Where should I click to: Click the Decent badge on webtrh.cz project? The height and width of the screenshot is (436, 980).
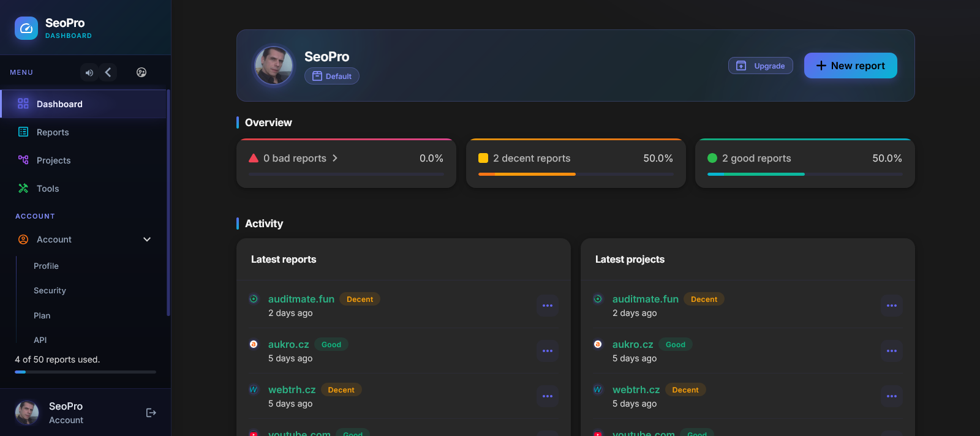[685, 389]
